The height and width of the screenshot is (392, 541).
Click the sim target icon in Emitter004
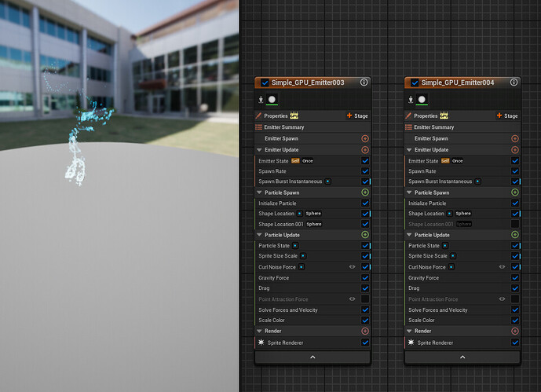click(411, 100)
